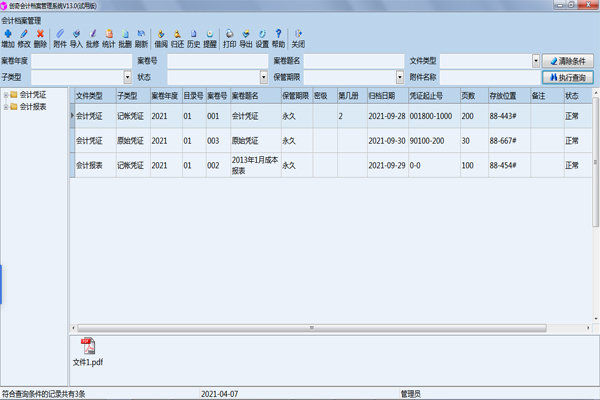
Task: Click the 案卷题名 input field
Action: tap(354, 61)
